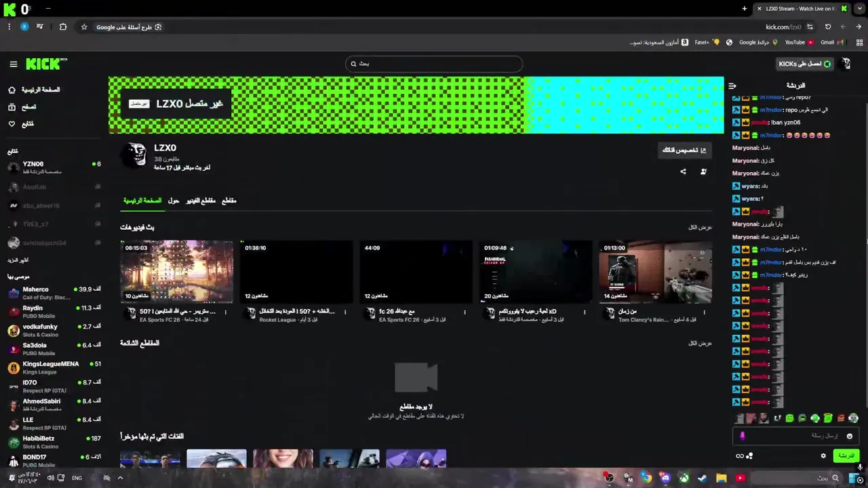Open options menu for Tom Clancy's video
This screenshot has width=868, height=488.
tap(705, 312)
